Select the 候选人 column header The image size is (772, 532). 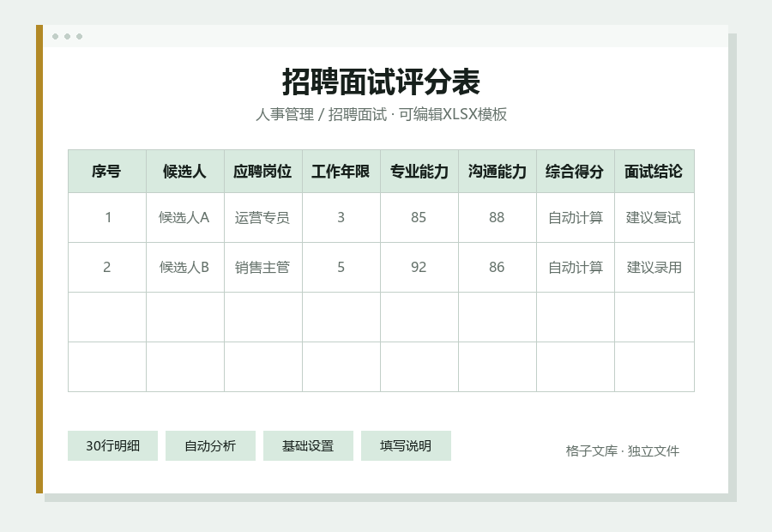185,172
